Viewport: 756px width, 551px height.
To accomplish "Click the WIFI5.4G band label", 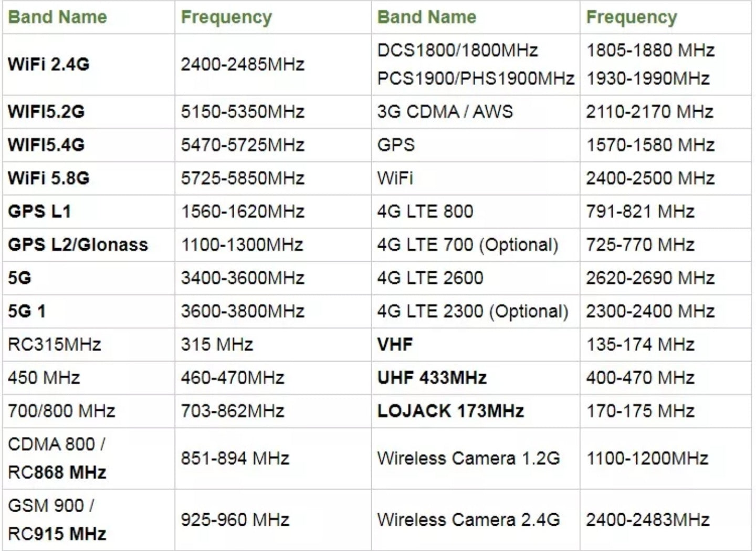I will tap(46, 145).
